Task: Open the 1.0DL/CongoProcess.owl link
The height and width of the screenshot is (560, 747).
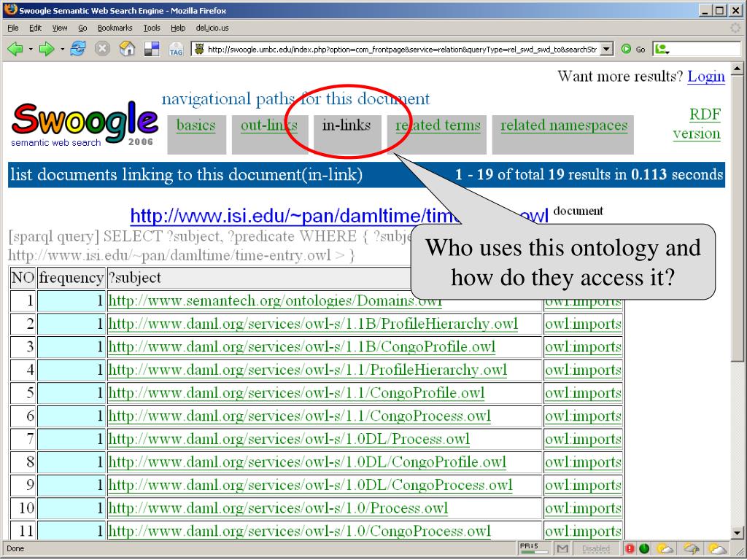Action: 310,485
